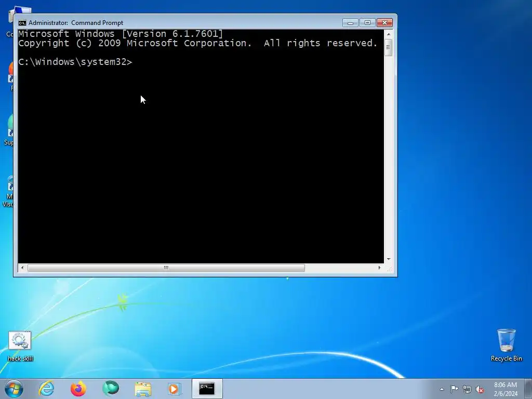Click the 'Microsoft Windows [Version 6.1.7601]' line
Viewport: 532px width, 399px height.
[121, 34]
